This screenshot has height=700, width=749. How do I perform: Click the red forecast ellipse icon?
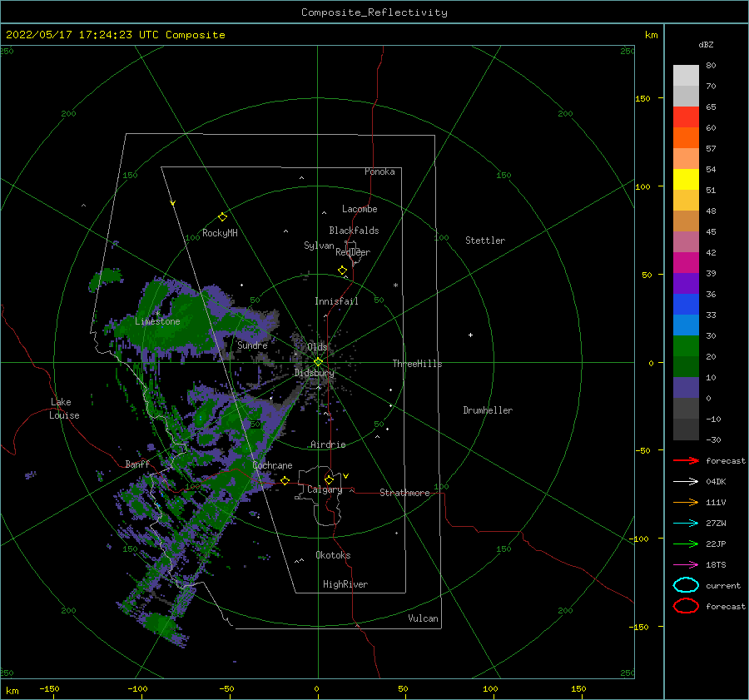point(686,606)
